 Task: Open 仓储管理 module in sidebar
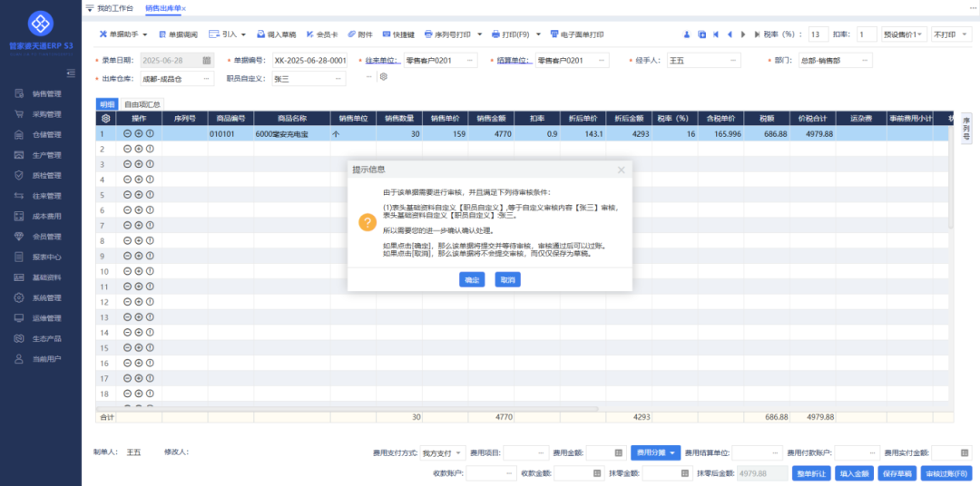pos(46,134)
